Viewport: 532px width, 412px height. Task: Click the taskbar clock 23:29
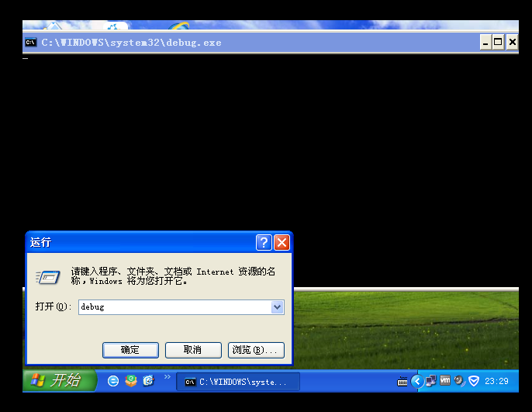[x=496, y=382]
